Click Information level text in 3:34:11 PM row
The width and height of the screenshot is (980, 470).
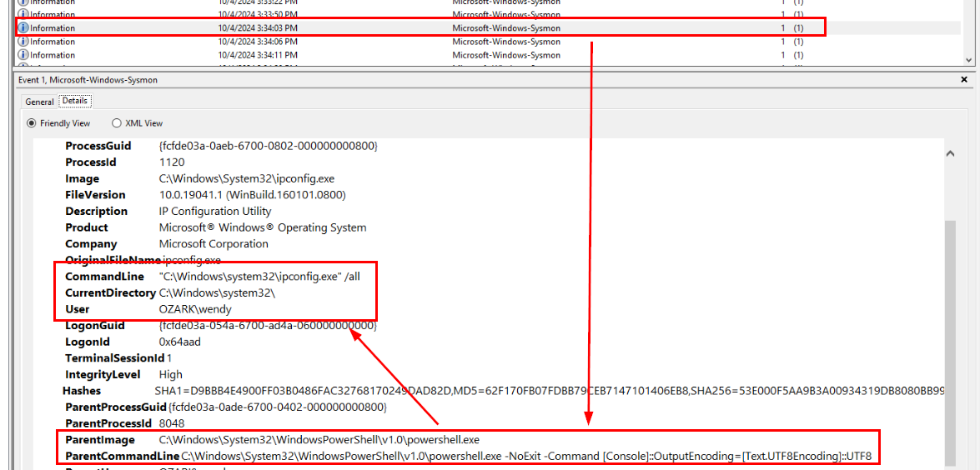pos(53,56)
